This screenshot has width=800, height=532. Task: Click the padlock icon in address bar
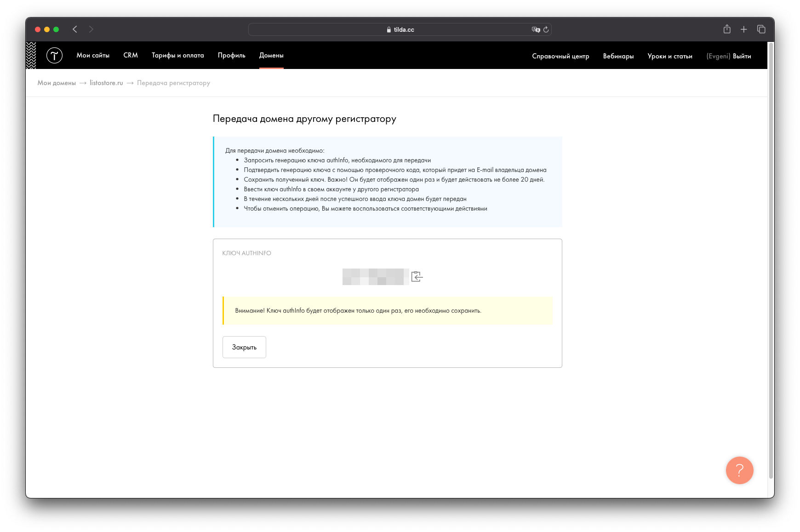(389, 29)
